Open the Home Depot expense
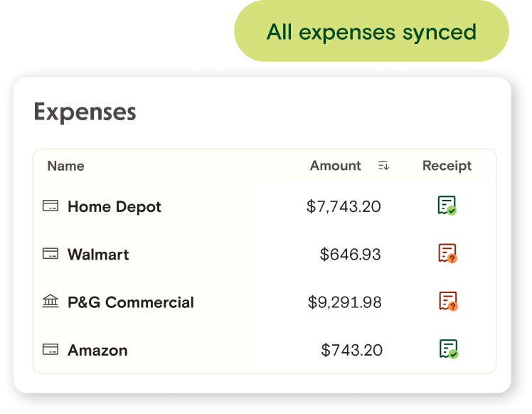This screenshot has height=414, width=532. [115, 207]
